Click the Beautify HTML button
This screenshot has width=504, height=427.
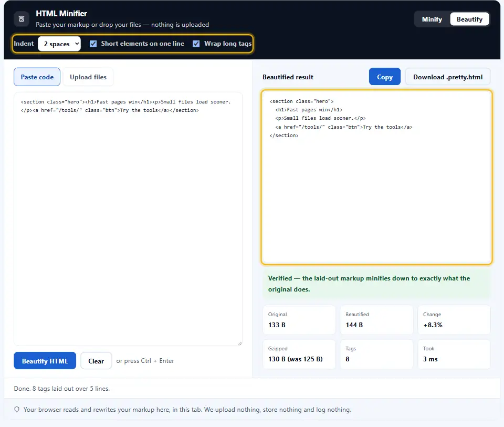[45, 361]
